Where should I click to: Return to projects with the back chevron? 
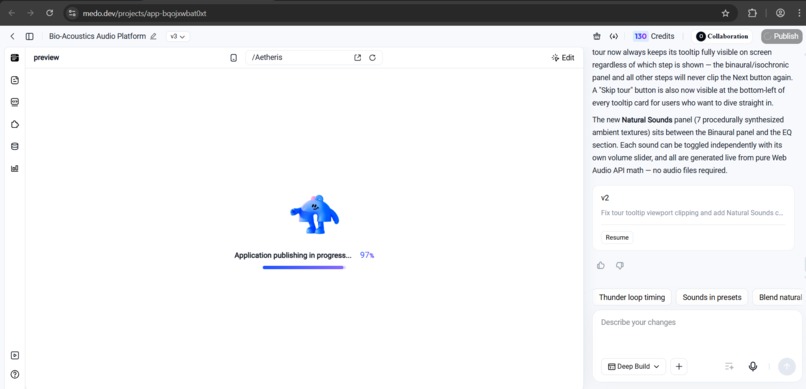12,36
